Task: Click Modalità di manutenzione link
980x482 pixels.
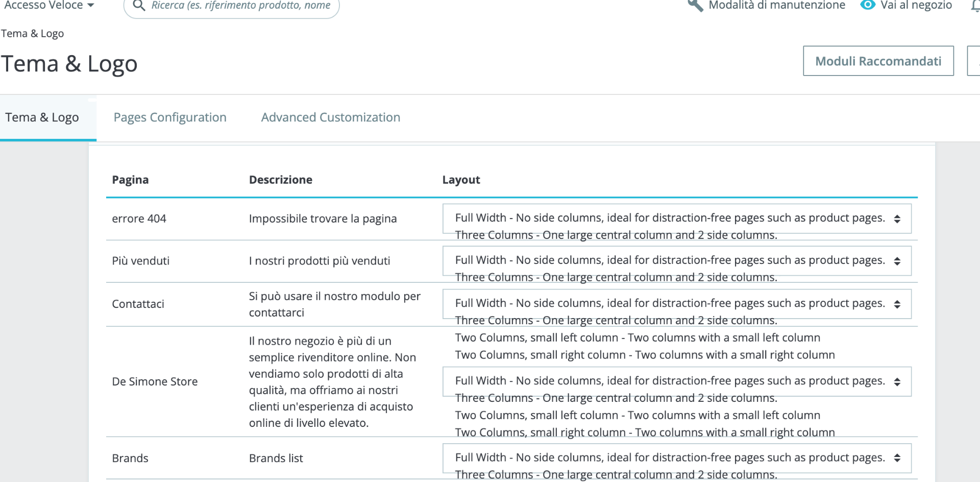Action: point(776,6)
